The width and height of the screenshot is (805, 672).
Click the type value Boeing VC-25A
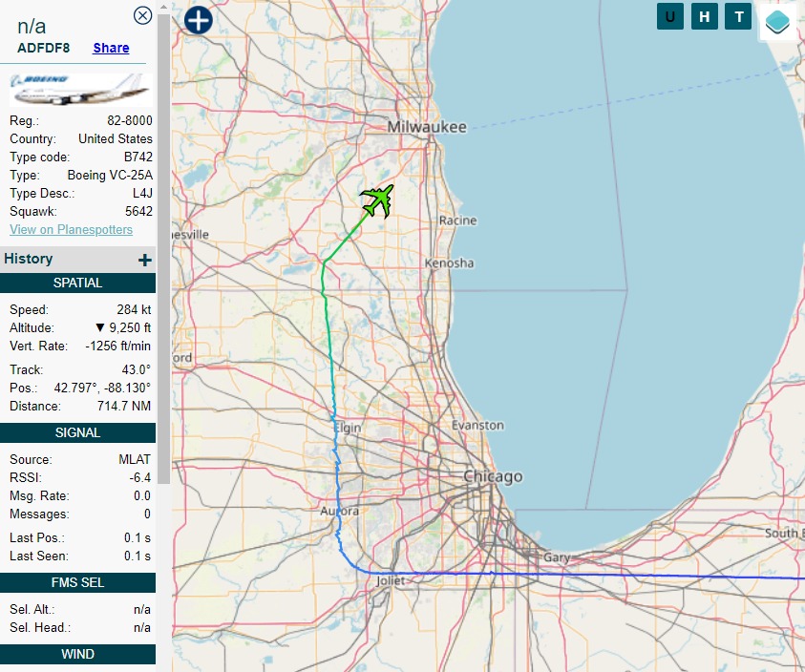point(110,175)
